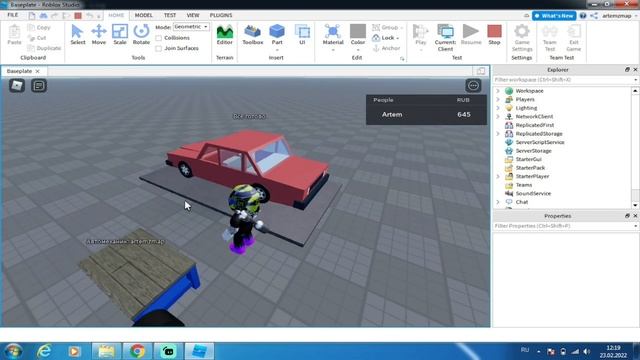640x360 pixels.
Task: Expand the Players tree node
Action: coord(498,99)
